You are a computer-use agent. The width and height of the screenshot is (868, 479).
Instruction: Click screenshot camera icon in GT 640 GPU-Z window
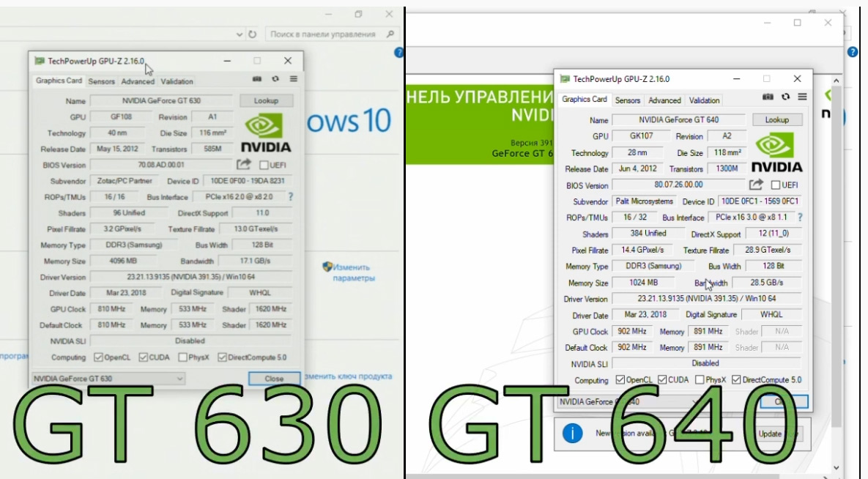click(767, 97)
